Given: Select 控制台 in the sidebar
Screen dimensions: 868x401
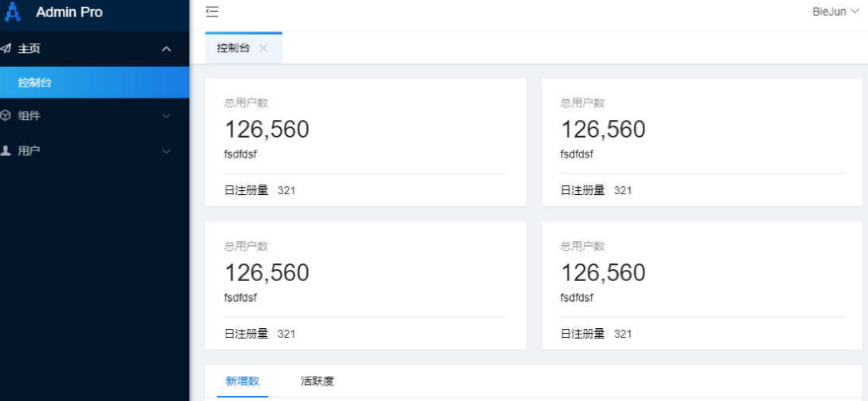Looking at the screenshot, I should pos(95,83).
